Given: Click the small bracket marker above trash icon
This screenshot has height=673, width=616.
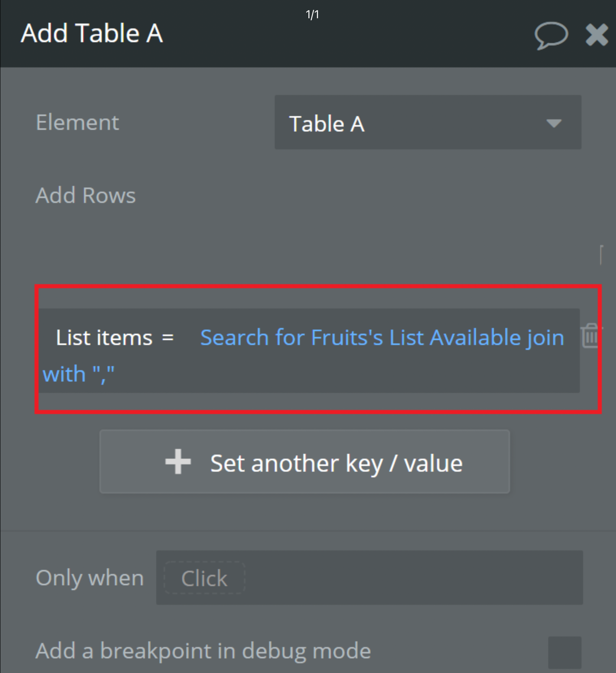Looking at the screenshot, I should tap(601, 255).
